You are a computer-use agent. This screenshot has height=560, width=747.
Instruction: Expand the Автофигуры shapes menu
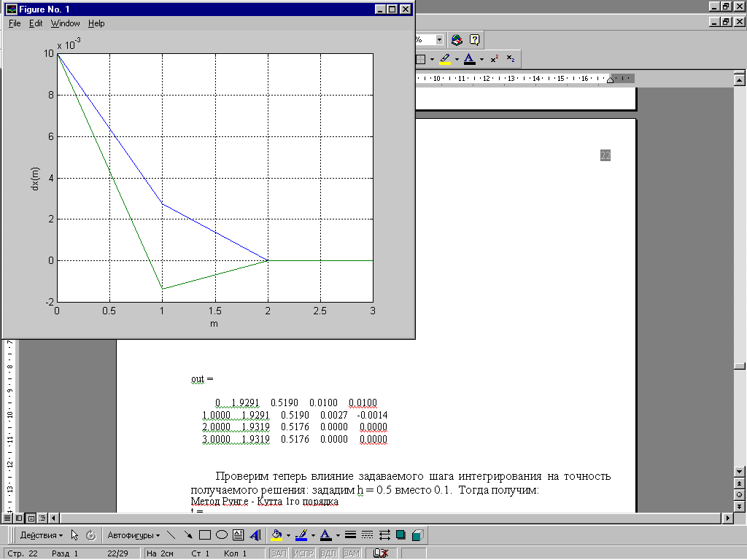pos(133,534)
